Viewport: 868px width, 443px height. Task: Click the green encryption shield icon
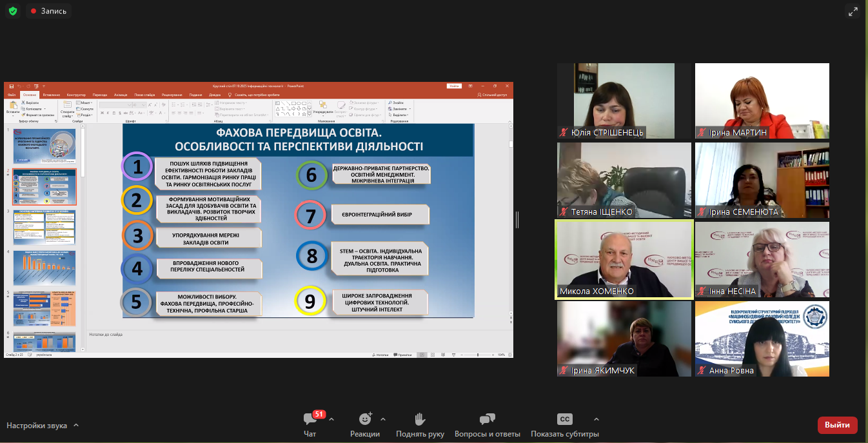pos(13,11)
